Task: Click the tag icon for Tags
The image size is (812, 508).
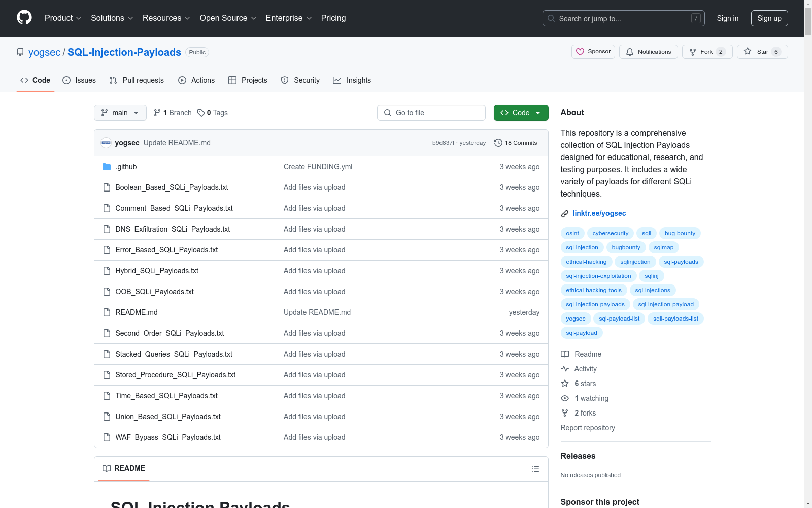Action: (201, 113)
